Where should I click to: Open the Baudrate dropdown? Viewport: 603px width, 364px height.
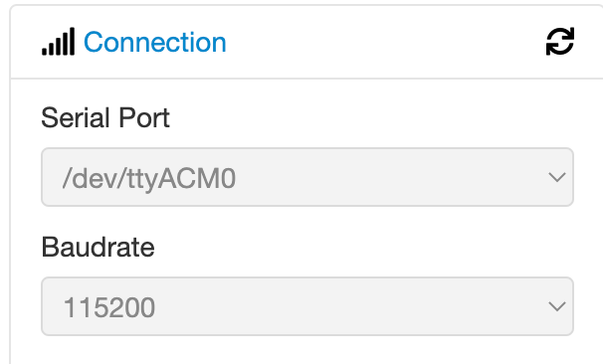click(x=307, y=306)
